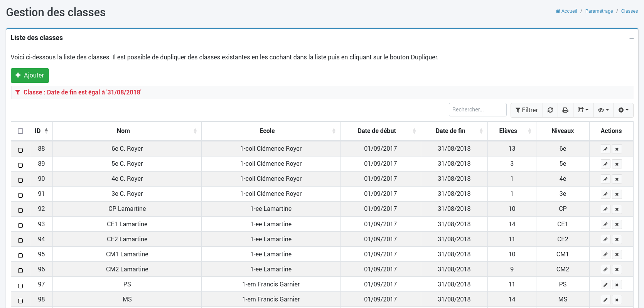Edit the CP Lamartine class row
Screen dimensions: 644x308
click(605, 209)
